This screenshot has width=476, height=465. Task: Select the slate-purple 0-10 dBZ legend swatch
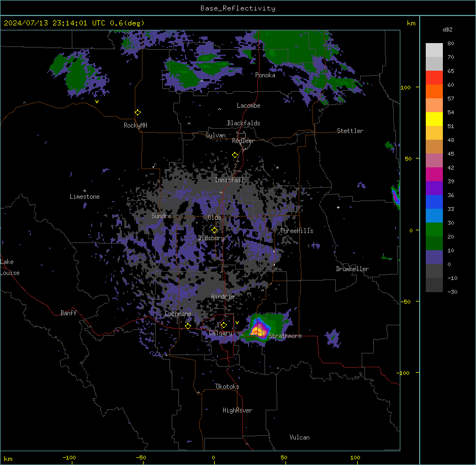(x=434, y=257)
